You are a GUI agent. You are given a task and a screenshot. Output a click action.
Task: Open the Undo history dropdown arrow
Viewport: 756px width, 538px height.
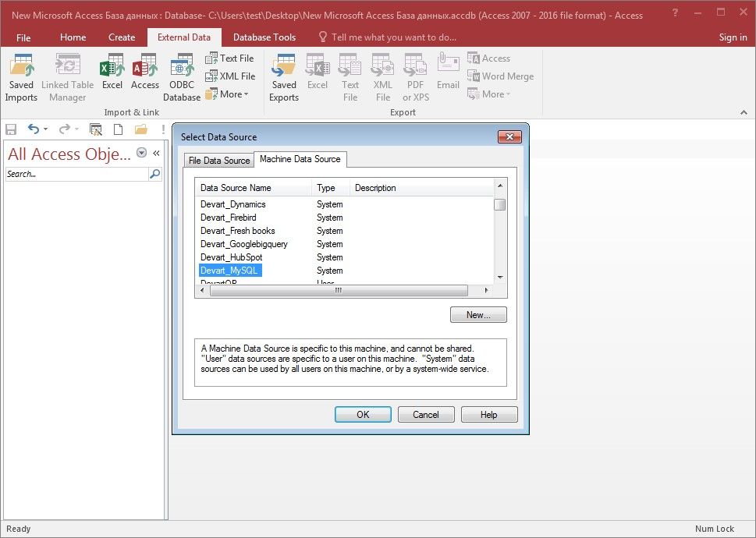[x=46, y=129]
